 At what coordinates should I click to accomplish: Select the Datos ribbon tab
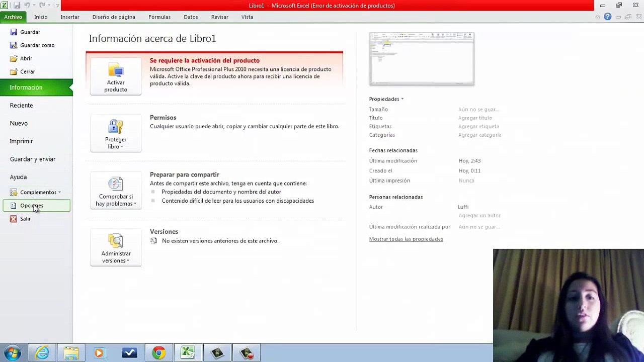191,17
